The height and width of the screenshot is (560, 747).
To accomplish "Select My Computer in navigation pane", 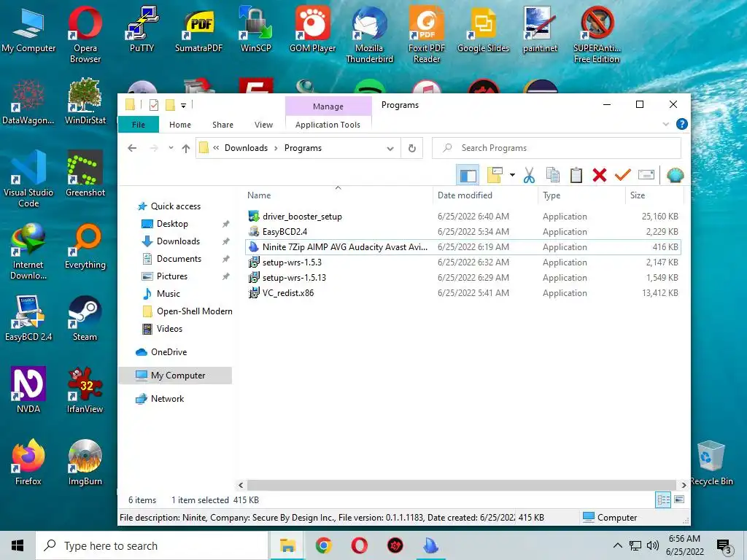I will pos(175,376).
